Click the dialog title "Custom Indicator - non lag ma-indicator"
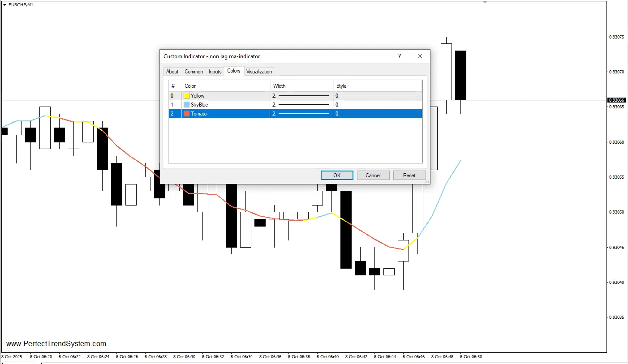Screen dimensions: 628x364 click(212, 56)
